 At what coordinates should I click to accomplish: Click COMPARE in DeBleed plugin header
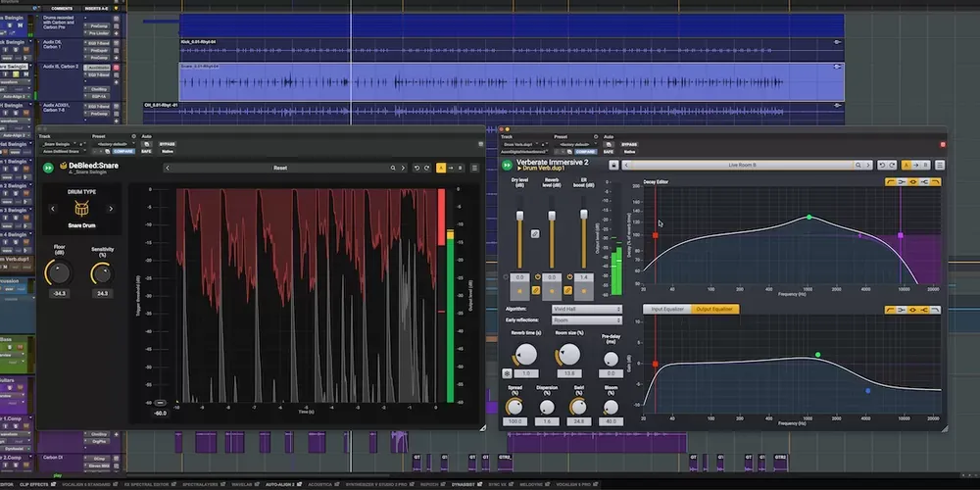pos(123,151)
